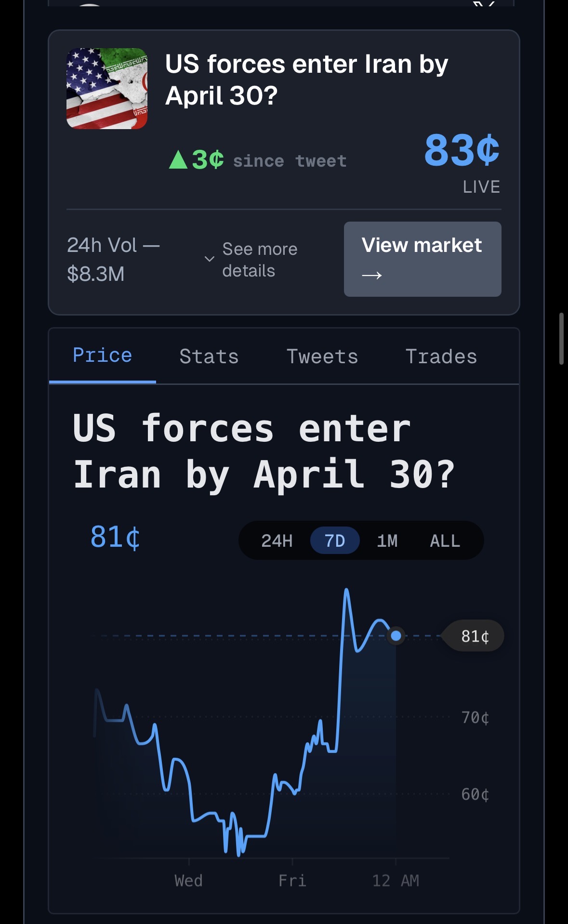Open the US and Iran flags market thumbnail
The width and height of the screenshot is (568, 924).
pyautogui.click(x=107, y=89)
